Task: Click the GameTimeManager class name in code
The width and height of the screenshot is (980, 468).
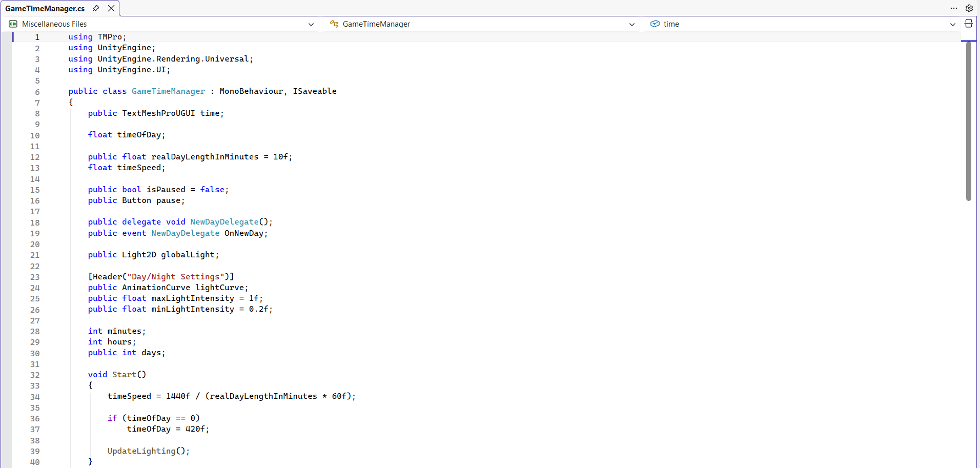Action: [168, 91]
